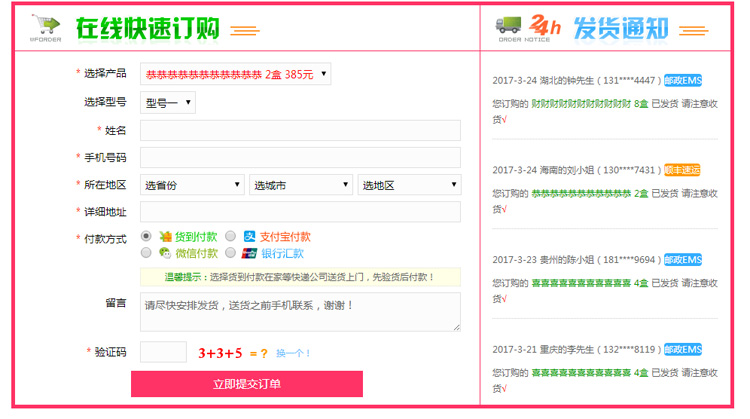The image size is (750, 419).
Task: Open the 选择产品 product dropdown
Action: click(x=235, y=74)
